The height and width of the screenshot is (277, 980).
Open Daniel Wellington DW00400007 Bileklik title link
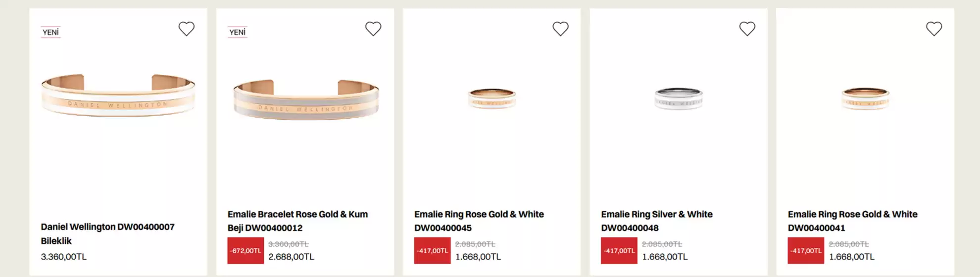(107, 233)
